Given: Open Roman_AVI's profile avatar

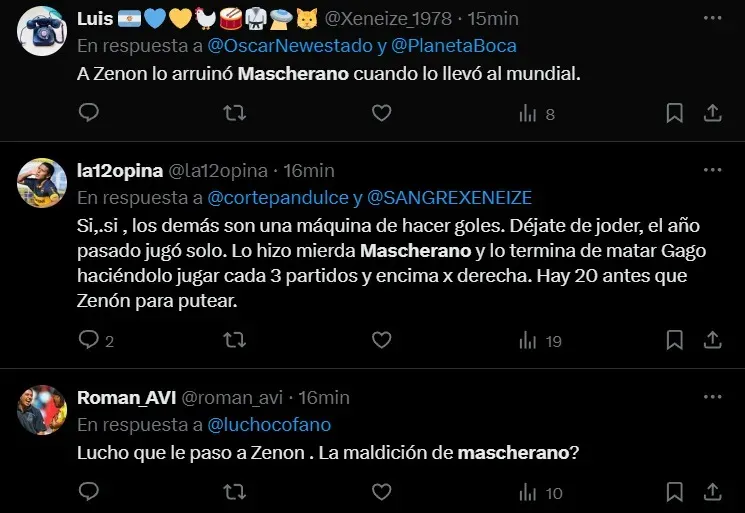Looking at the screenshot, I should (42, 409).
